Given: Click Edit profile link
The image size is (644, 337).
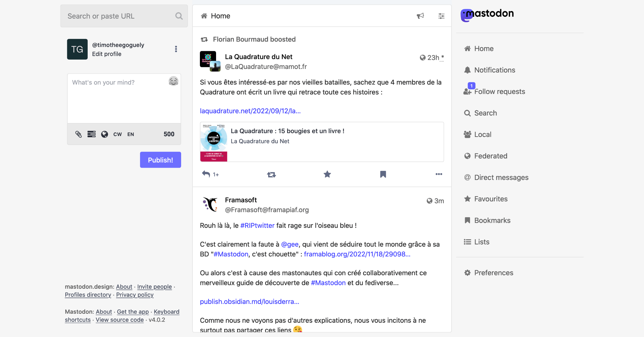Looking at the screenshot, I should coord(107,54).
